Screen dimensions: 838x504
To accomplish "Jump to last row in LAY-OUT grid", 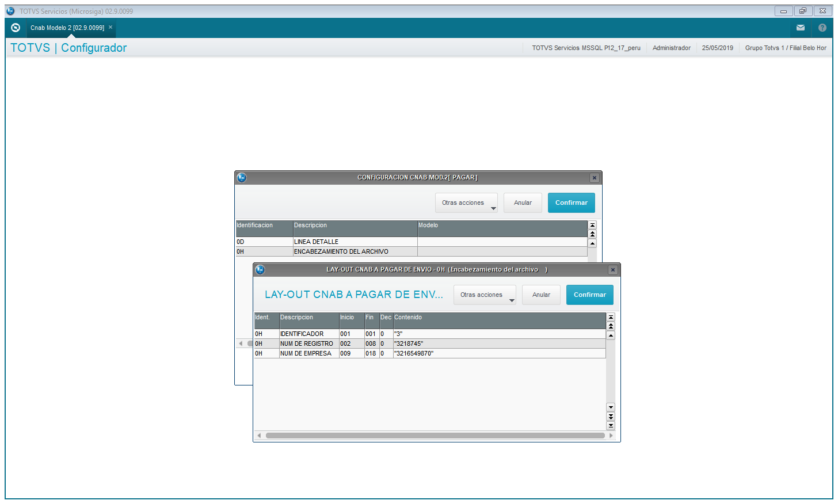I will tap(611, 426).
